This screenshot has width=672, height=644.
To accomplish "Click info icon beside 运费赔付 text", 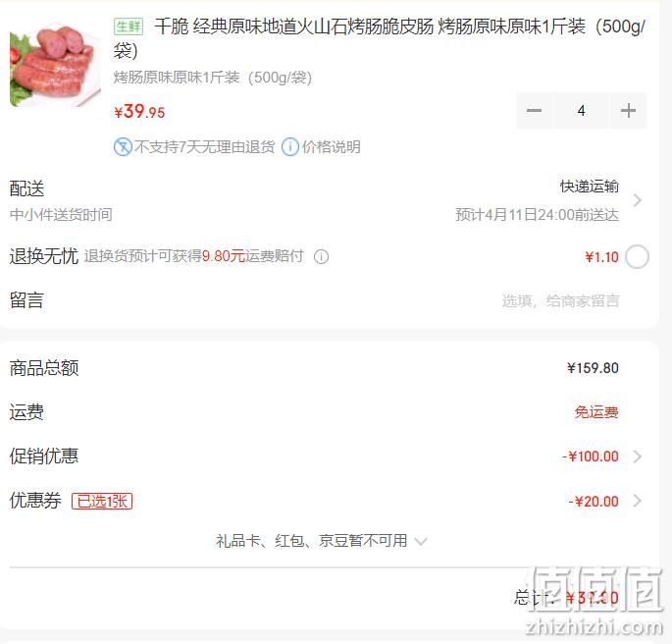I will (321, 257).
